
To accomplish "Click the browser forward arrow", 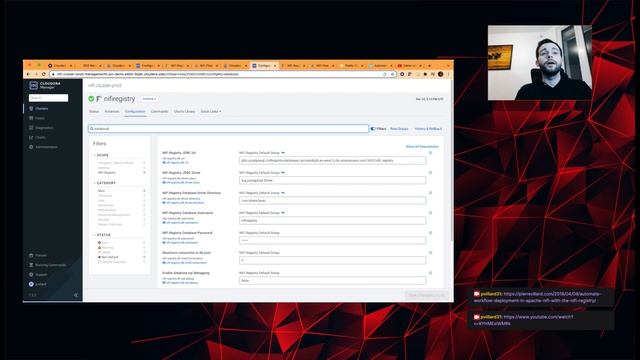I will tap(36, 74).
